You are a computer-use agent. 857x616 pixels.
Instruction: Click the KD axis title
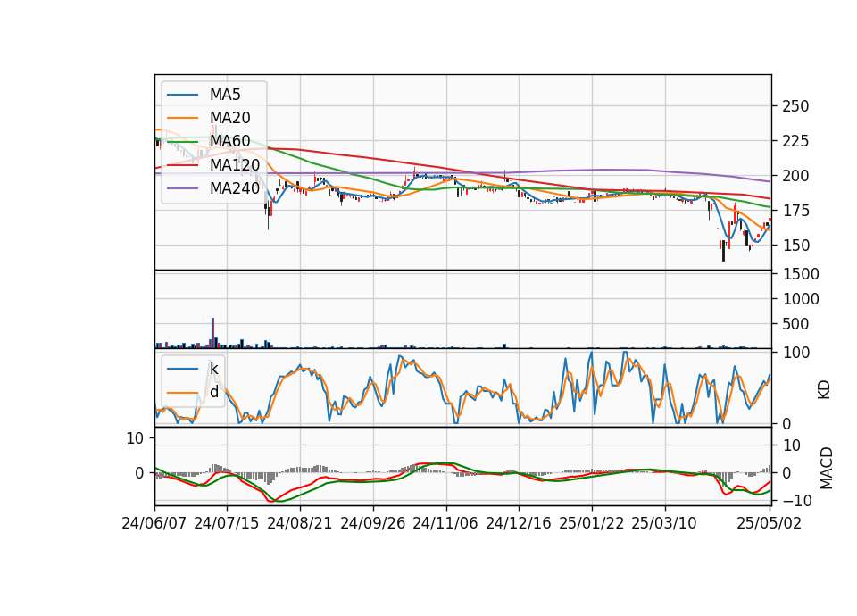pyautogui.click(x=824, y=390)
